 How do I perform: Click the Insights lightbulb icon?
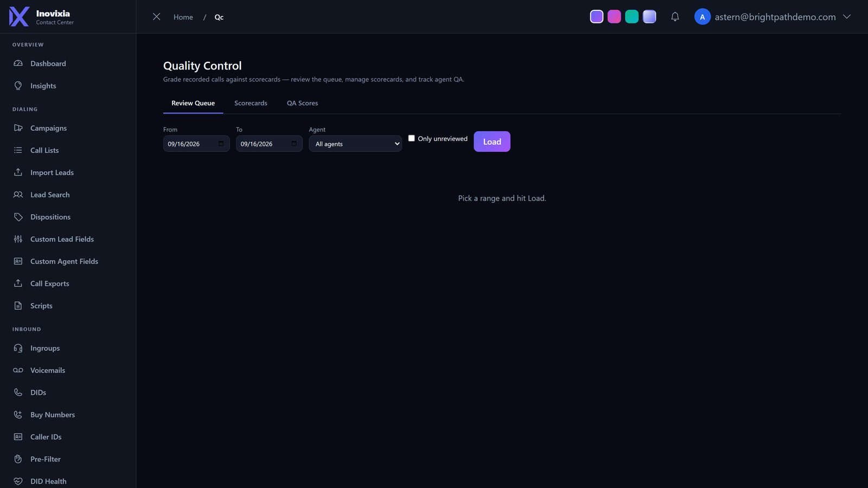[x=18, y=86]
